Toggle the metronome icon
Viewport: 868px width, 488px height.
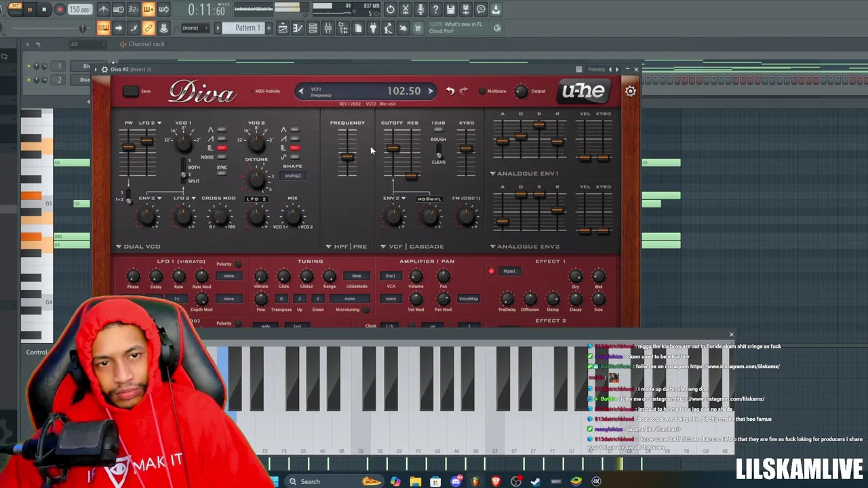tap(104, 9)
